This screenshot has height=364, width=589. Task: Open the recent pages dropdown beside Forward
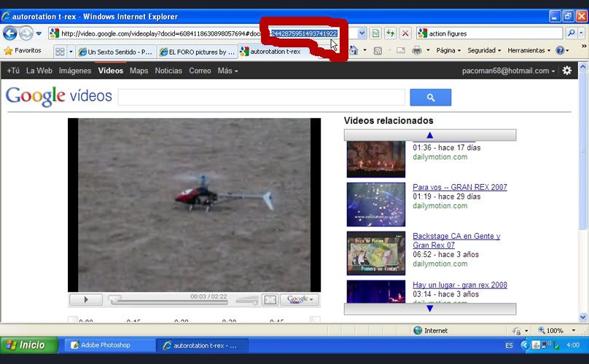pos(39,33)
